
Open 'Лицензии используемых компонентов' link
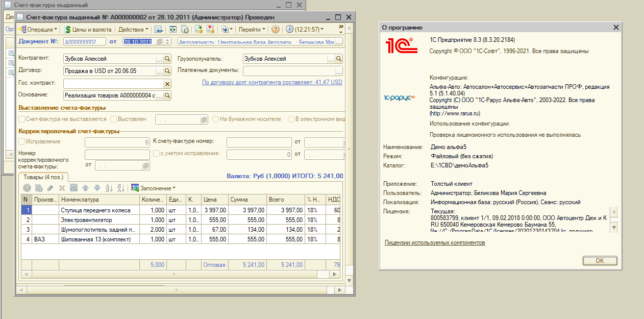click(x=435, y=242)
